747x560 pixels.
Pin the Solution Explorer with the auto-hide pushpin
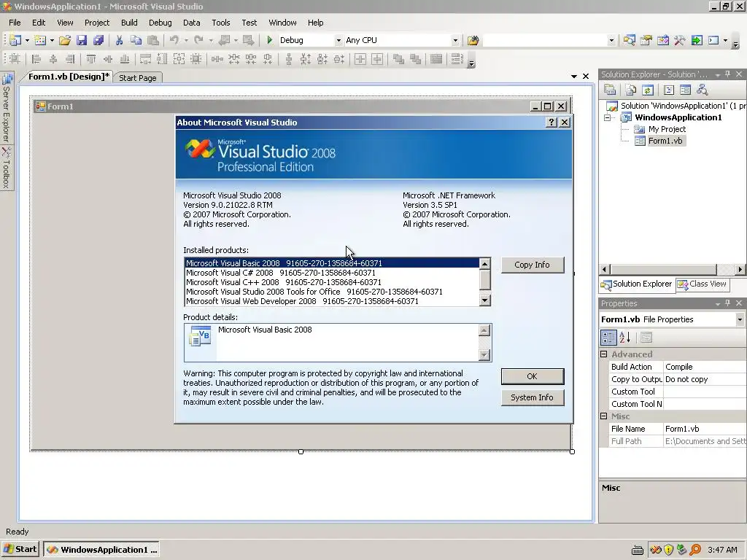727,74
